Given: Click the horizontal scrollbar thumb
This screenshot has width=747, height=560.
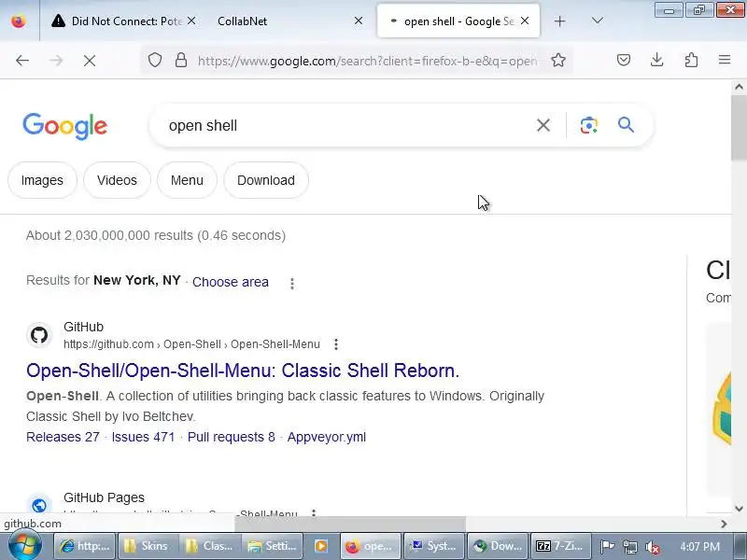Looking at the screenshot, I should (350, 524).
